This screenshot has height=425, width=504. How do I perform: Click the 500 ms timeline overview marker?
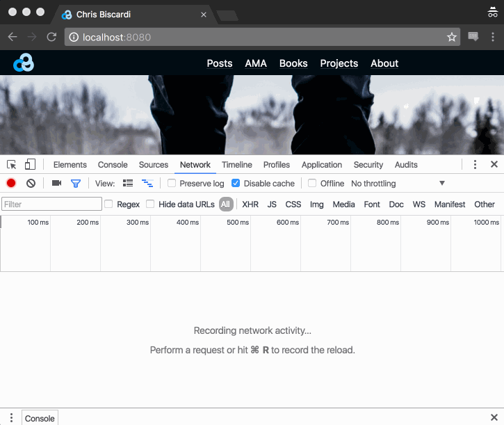(x=238, y=223)
